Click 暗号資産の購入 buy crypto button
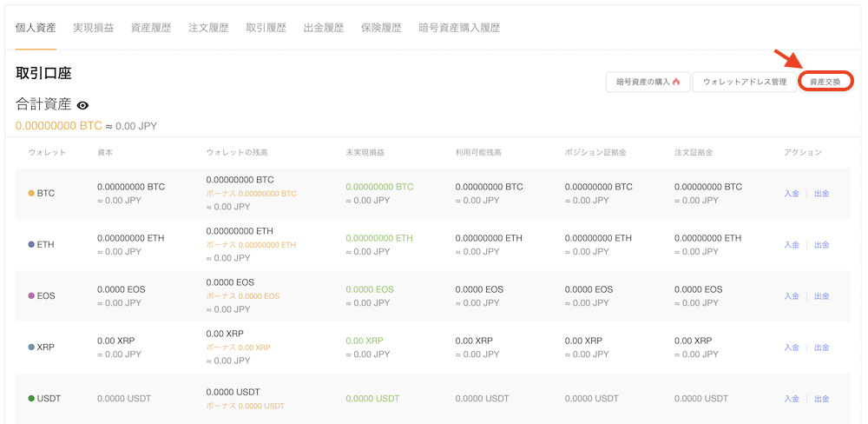 [648, 82]
